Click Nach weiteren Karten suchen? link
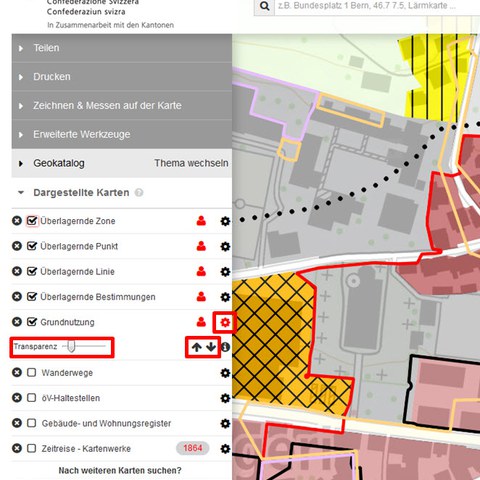480x480 pixels. (120, 471)
